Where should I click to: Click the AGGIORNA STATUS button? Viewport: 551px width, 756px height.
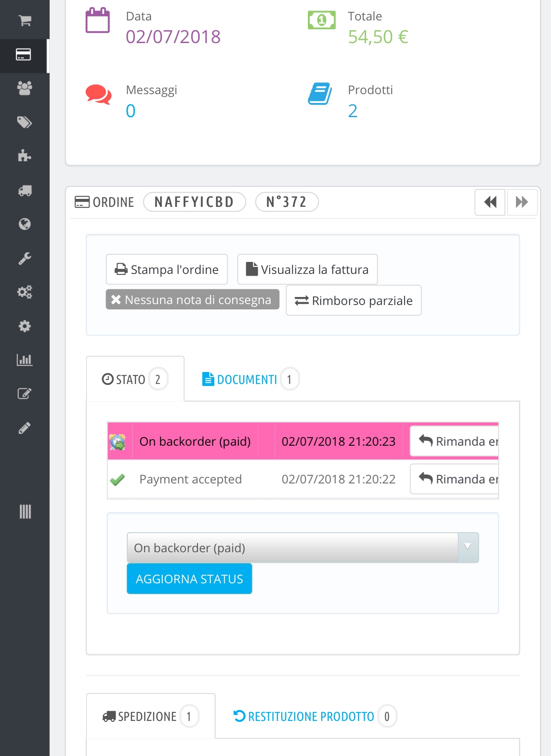[x=189, y=579]
